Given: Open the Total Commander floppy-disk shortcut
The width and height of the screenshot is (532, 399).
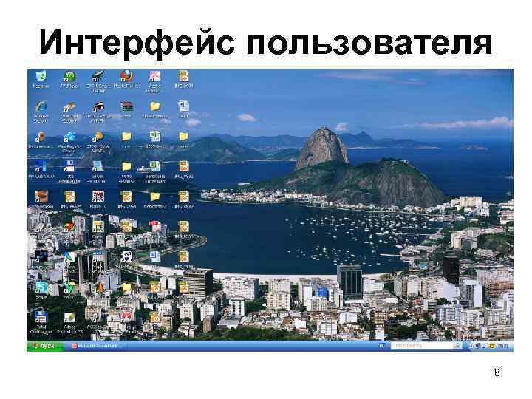Looking at the screenshot, I should [x=41, y=321].
